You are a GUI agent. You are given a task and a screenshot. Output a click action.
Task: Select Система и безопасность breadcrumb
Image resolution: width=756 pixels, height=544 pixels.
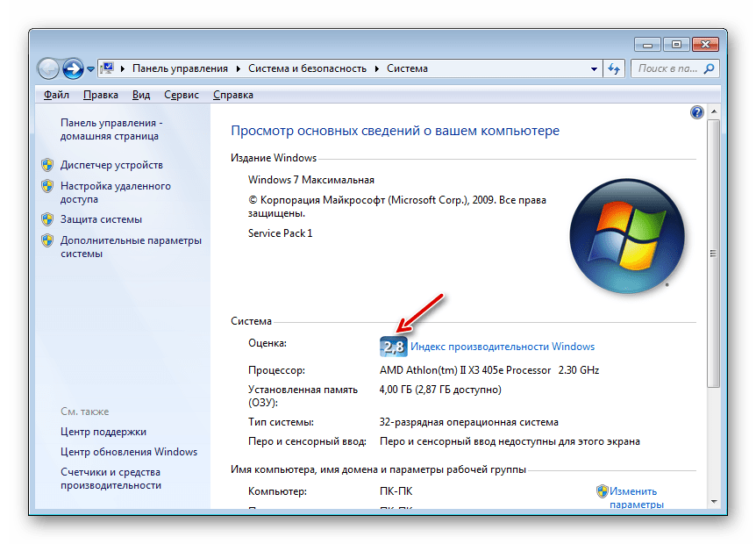tap(307, 68)
